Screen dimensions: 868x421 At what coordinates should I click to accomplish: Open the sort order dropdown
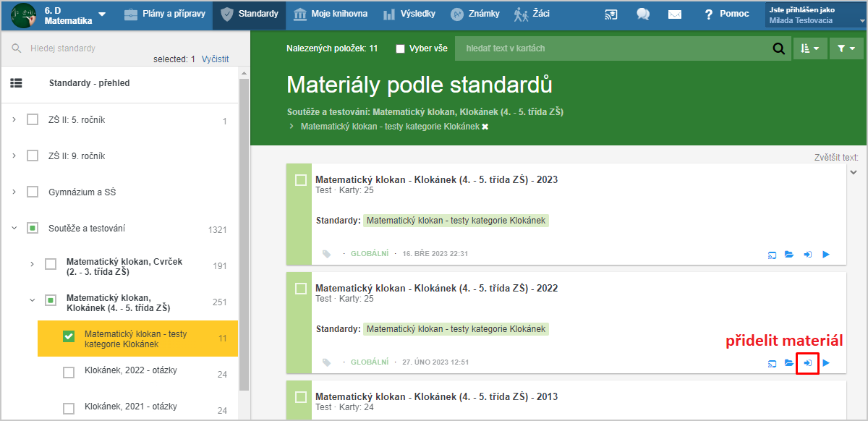tap(810, 48)
